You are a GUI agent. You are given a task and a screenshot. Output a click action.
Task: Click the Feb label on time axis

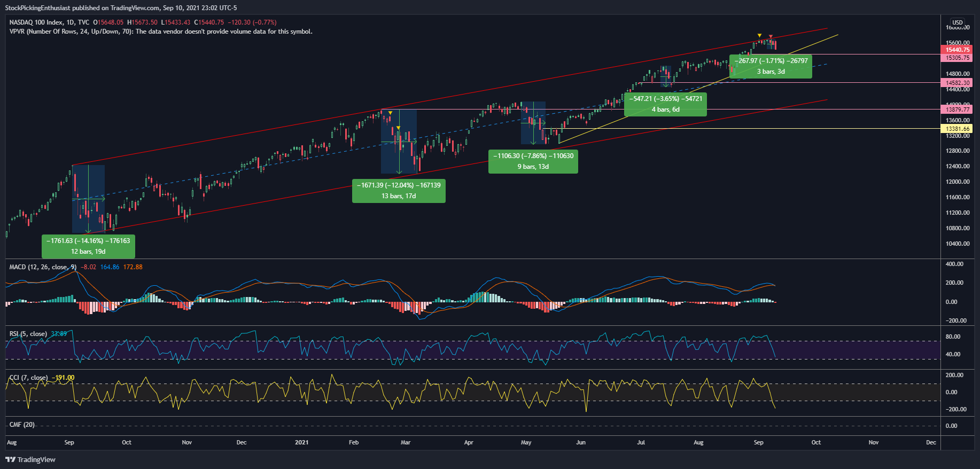pos(354,442)
